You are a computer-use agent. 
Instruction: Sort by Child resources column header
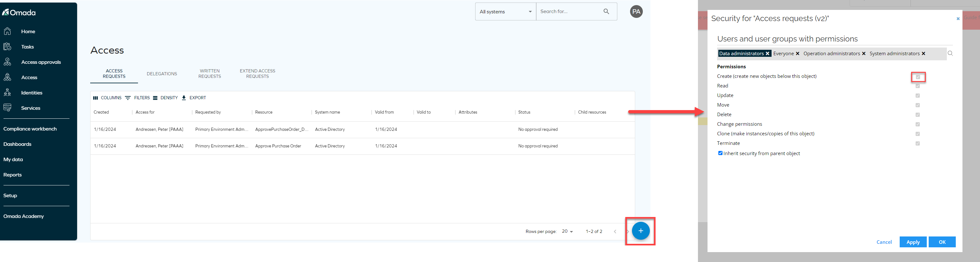pos(592,112)
